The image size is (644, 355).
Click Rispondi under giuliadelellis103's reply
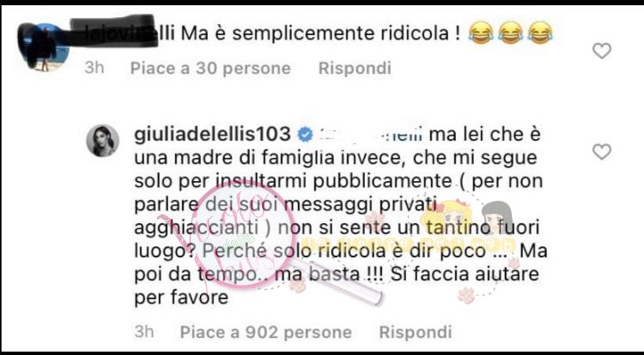point(416,332)
